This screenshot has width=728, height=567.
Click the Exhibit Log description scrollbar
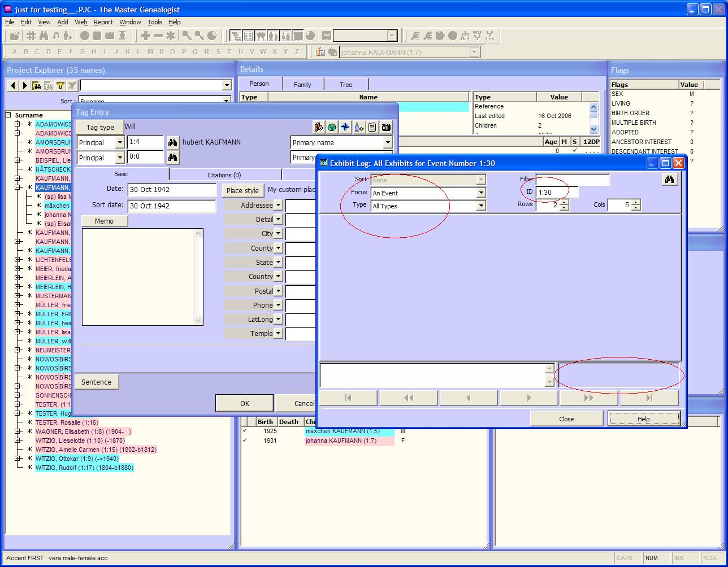pyautogui.click(x=549, y=375)
